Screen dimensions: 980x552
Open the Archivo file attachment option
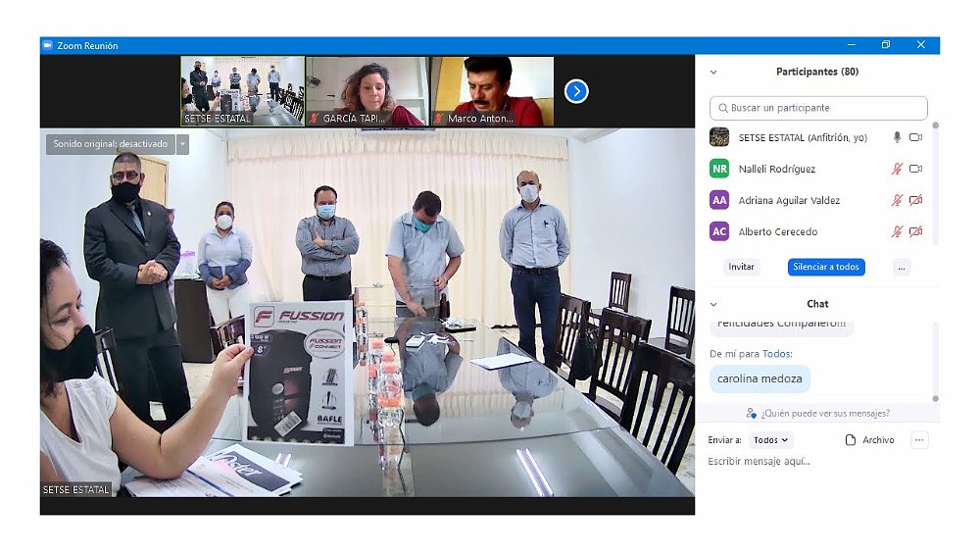pos(869,440)
